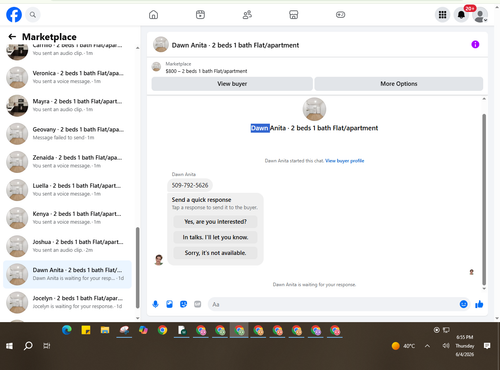
Task: Click the conversation list scroll-down arrow
Action: [x=138, y=318]
